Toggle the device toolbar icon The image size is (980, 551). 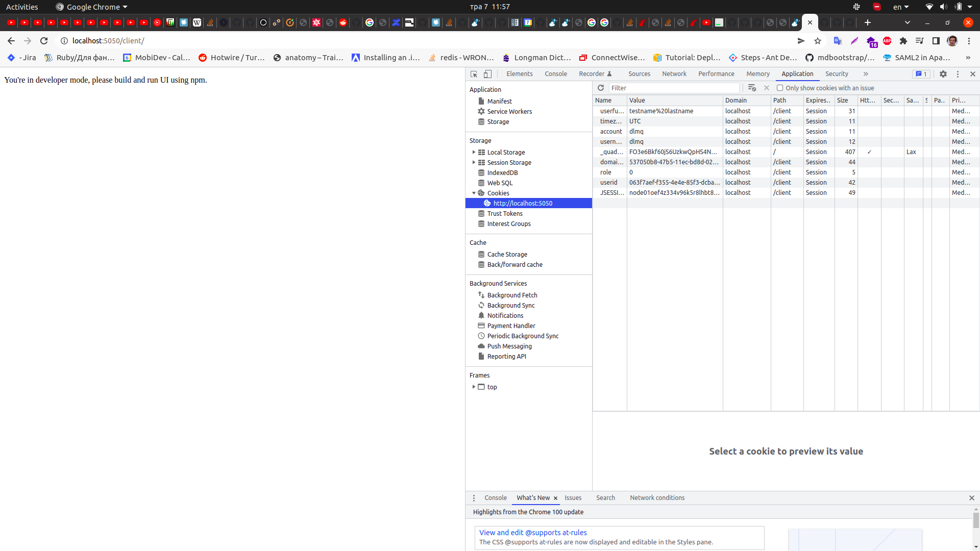tap(487, 74)
